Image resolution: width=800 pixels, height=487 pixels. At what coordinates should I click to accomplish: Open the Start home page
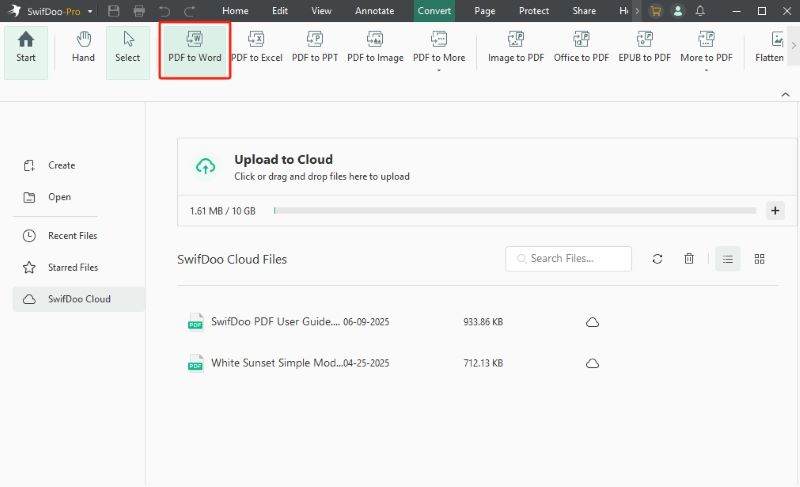pos(26,53)
